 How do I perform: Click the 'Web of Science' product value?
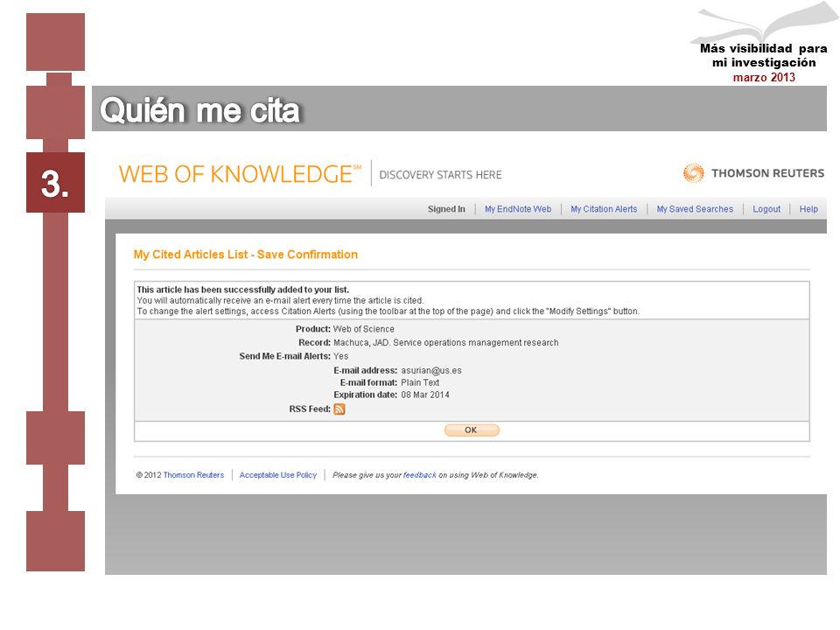coord(364,329)
